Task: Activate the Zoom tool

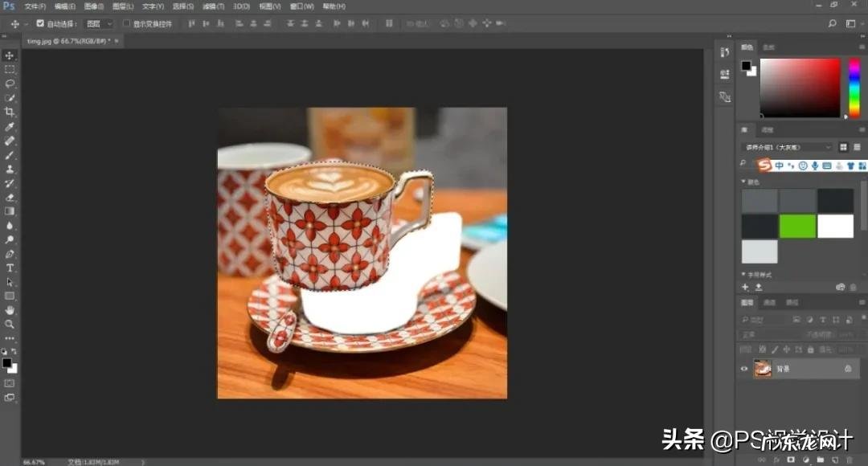Action: (x=10, y=324)
